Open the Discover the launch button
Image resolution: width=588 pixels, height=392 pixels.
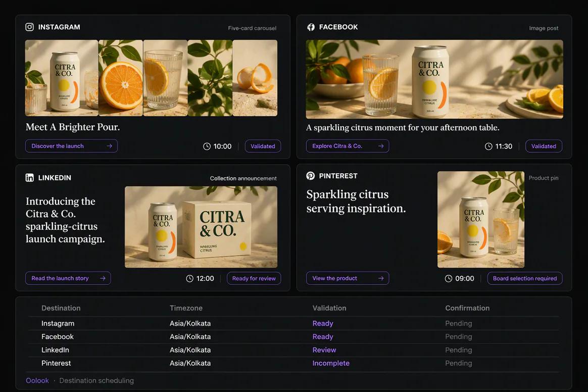[71, 146]
